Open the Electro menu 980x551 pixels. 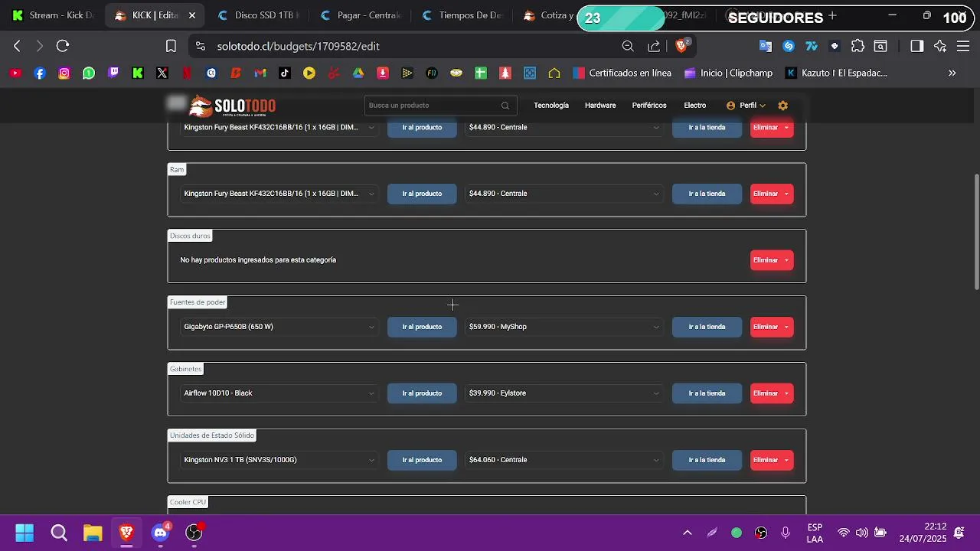click(x=695, y=106)
